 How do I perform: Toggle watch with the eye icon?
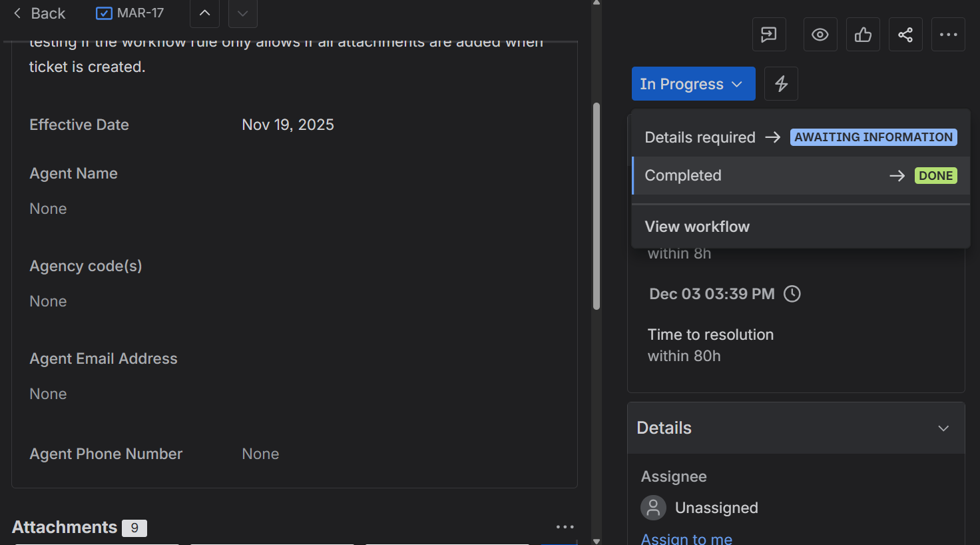[820, 35]
